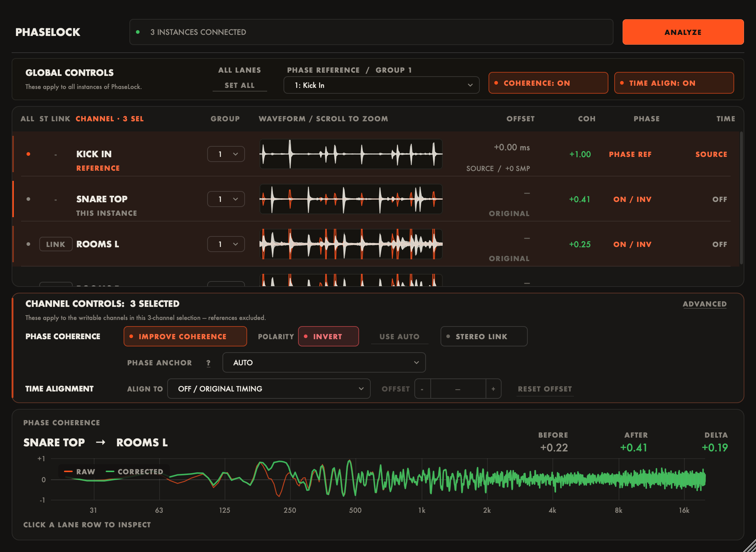Click the window resize grip corner icon
756x552 pixels.
click(x=749, y=545)
